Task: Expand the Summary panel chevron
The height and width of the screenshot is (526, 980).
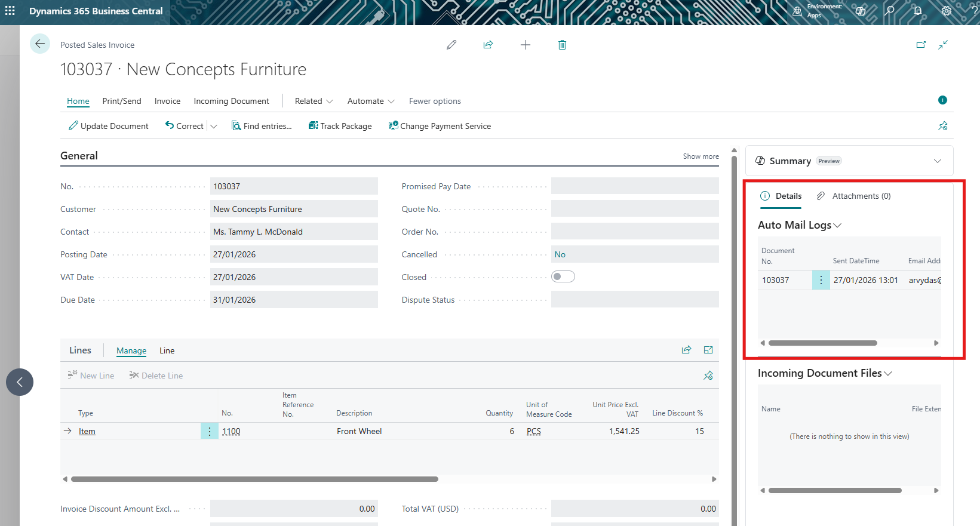Action: 937,161
